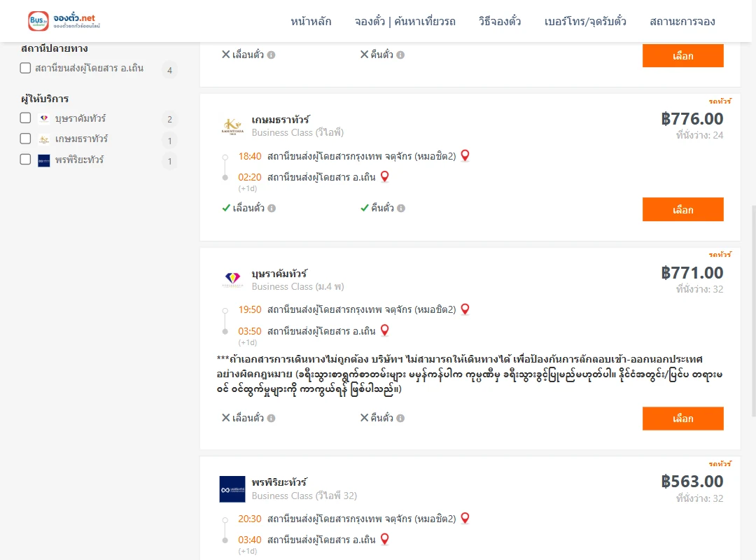Click the เลือก button in the topmost card

[682, 55]
